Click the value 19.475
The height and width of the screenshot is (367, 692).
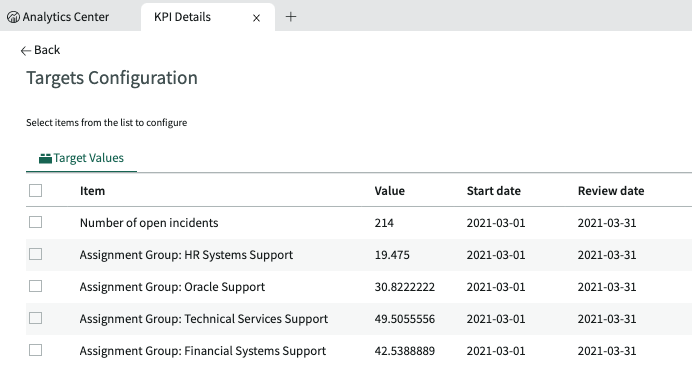392,255
